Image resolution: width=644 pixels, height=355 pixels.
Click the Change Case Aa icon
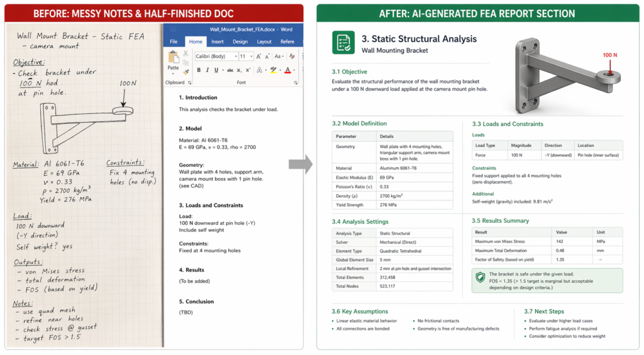click(x=277, y=56)
